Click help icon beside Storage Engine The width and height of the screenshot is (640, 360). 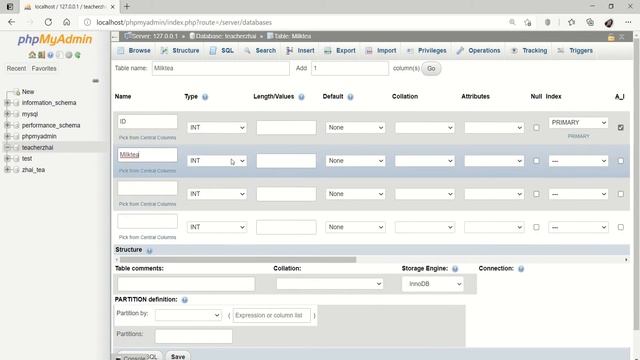point(455,269)
